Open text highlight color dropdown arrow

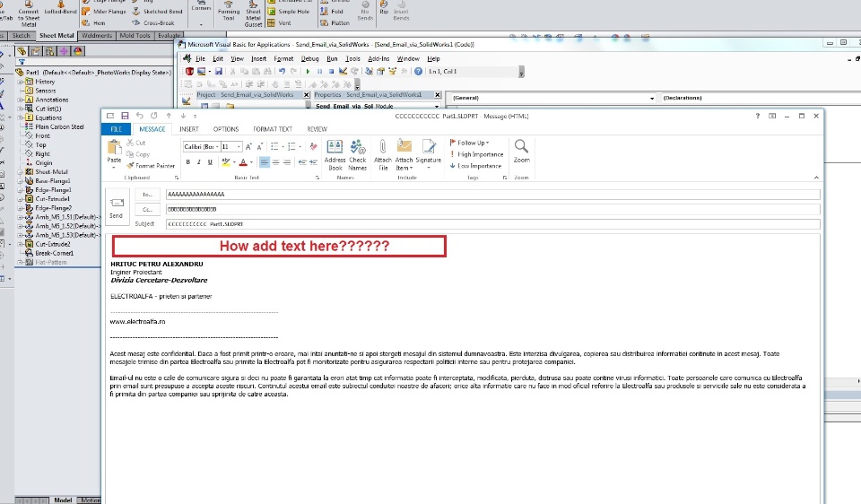pos(234,162)
